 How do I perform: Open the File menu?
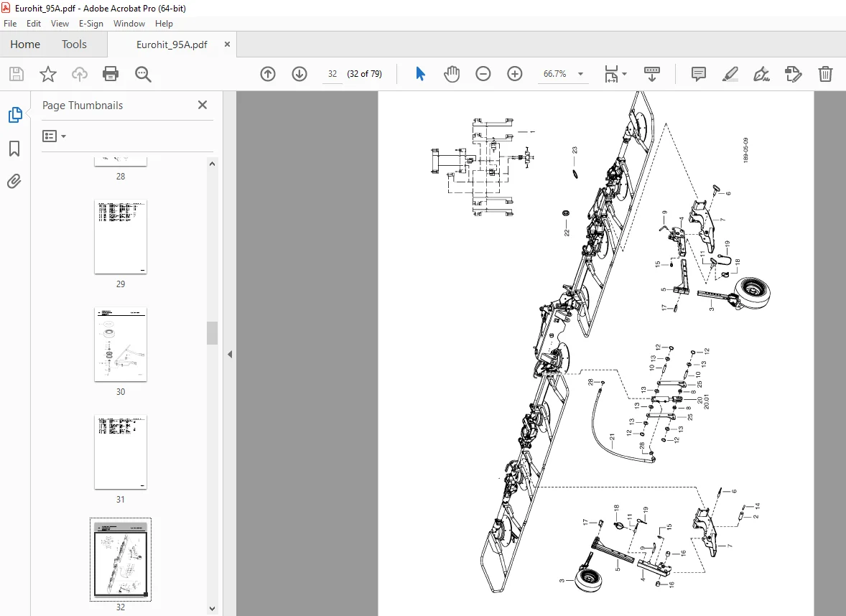10,23
